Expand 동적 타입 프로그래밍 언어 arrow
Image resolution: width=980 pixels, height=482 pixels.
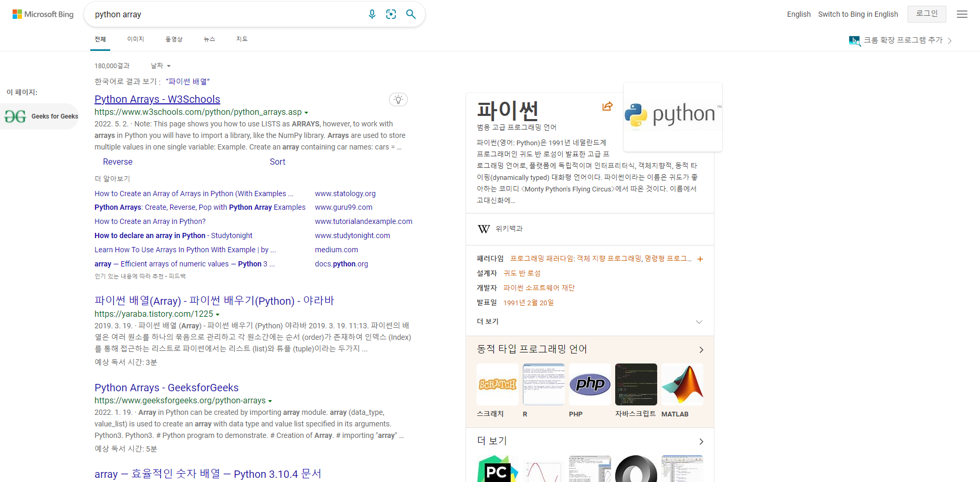701,350
